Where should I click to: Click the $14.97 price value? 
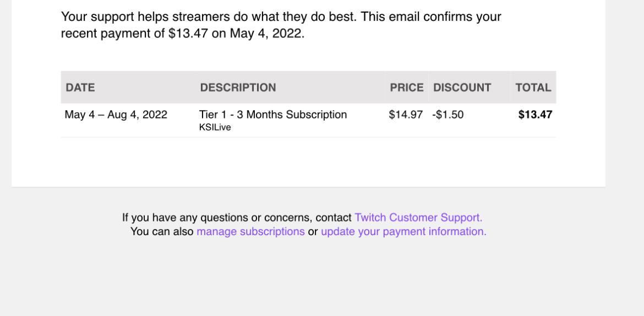click(406, 115)
